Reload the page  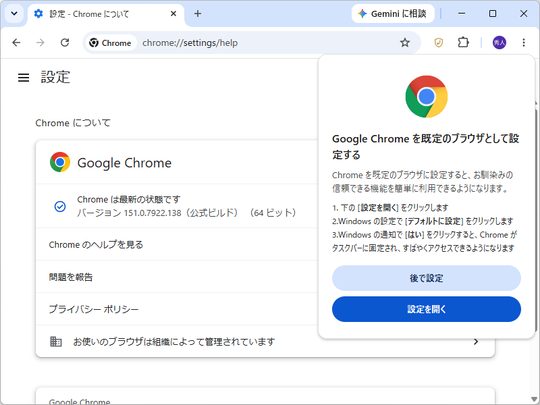click(x=65, y=43)
